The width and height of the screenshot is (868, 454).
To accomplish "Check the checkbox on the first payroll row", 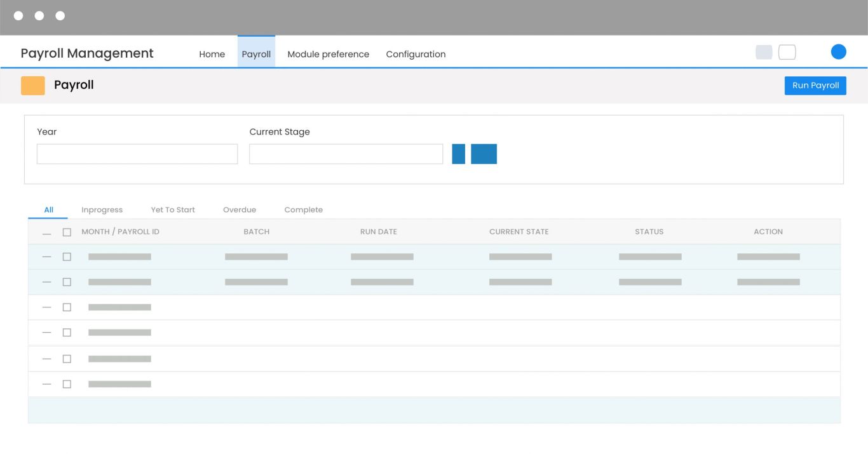I will 67,257.
